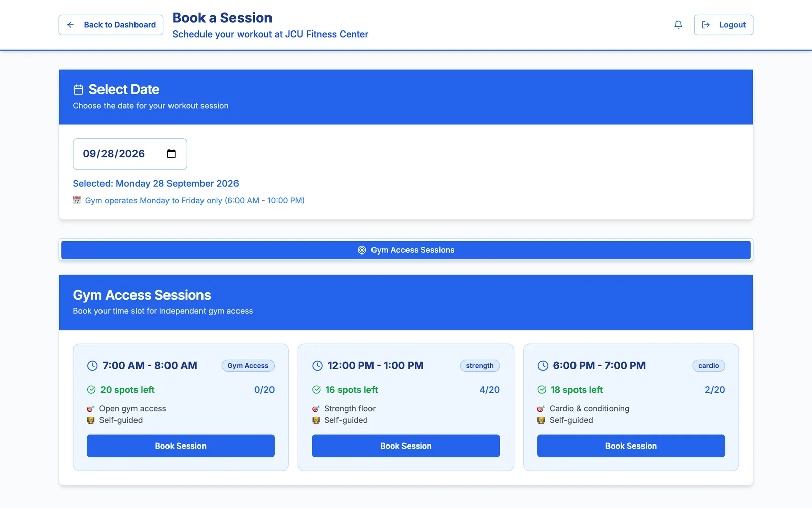Click the Gym Access badge
812x508 pixels.
point(248,366)
